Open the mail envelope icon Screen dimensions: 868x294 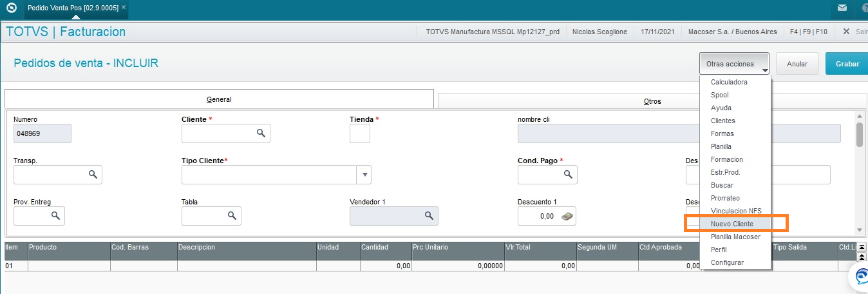click(842, 8)
